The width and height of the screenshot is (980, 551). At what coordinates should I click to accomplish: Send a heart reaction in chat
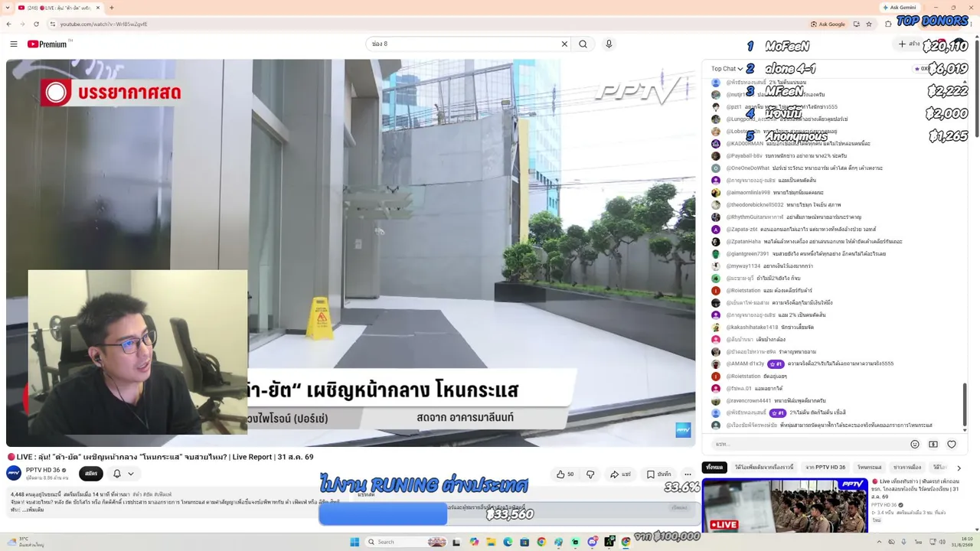[x=952, y=444]
